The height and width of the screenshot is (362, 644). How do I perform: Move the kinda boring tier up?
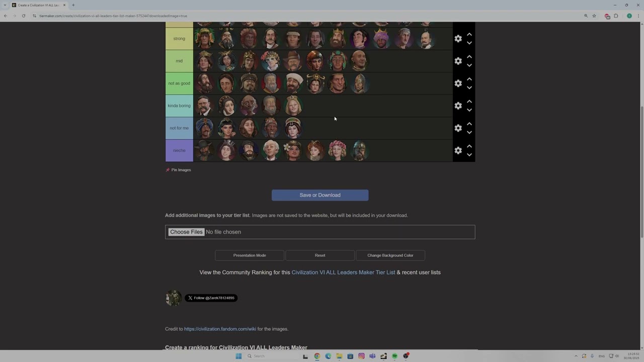469,102
